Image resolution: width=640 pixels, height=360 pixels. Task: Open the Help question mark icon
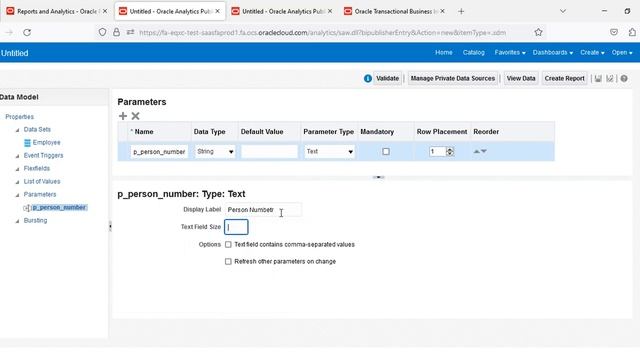click(624, 78)
